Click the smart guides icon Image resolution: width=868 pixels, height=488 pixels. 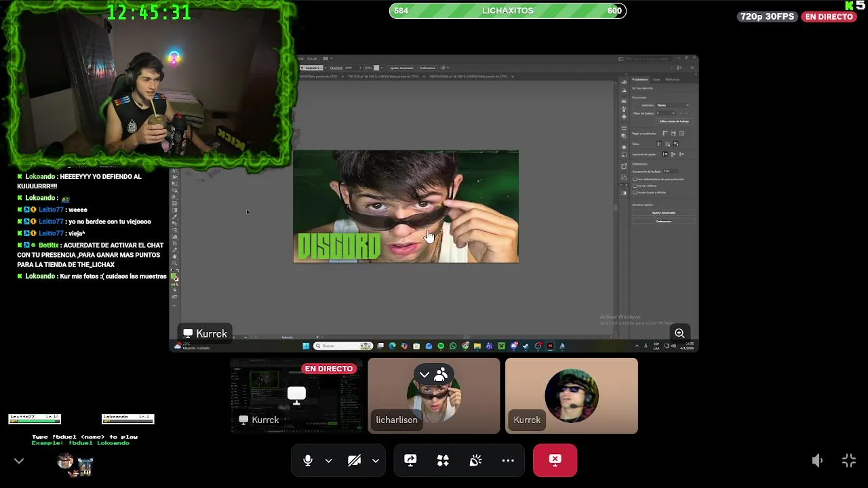click(675, 144)
